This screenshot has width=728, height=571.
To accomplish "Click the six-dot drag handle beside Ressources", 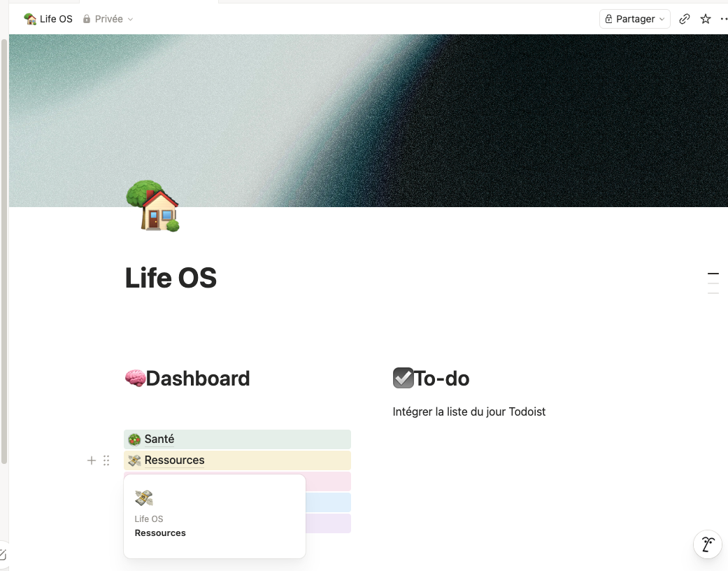I will pos(106,460).
